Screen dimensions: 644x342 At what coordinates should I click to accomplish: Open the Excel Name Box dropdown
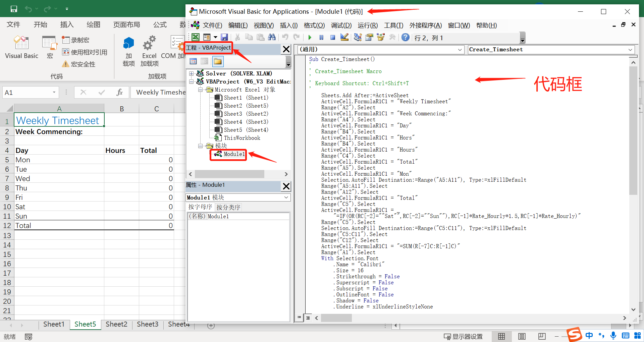point(54,93)
